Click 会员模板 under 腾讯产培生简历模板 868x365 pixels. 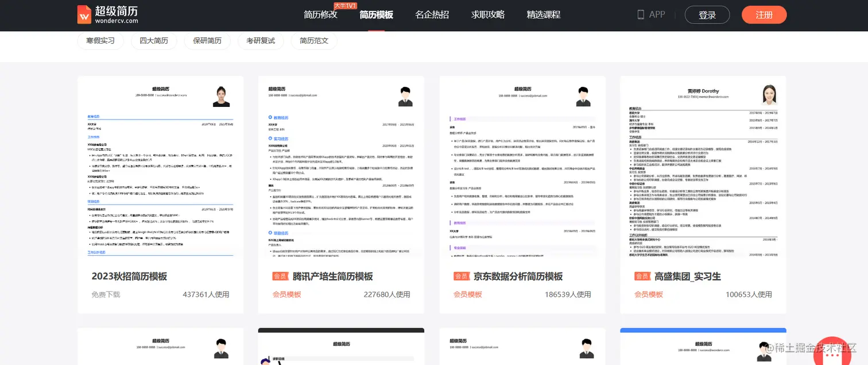tap(287, 294)
